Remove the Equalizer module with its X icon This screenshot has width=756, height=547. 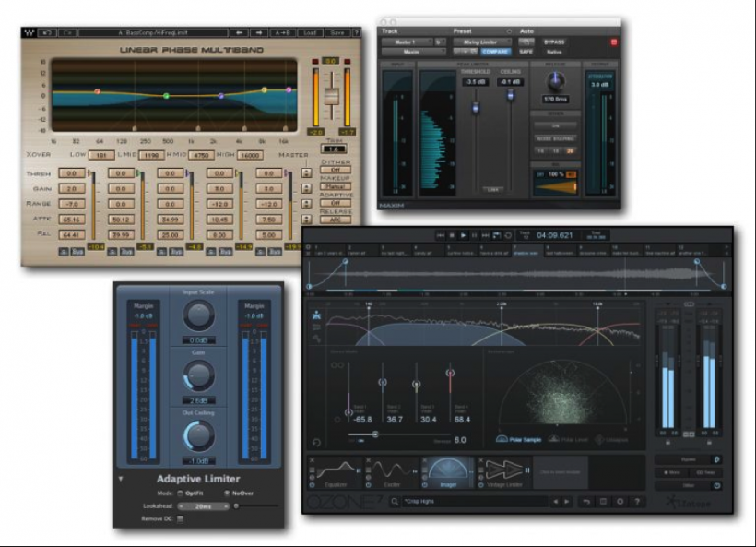click(312, 460)
